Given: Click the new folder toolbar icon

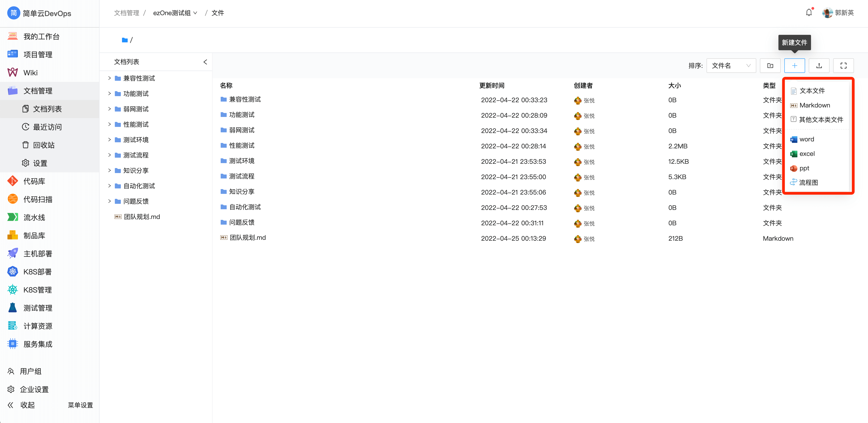Looking at the screenshot, I should [770, 66].
